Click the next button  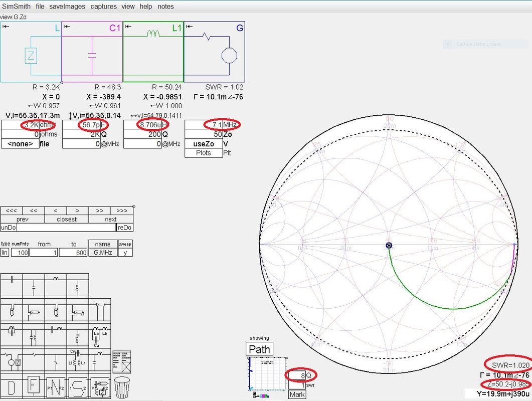tap(111, 219)
